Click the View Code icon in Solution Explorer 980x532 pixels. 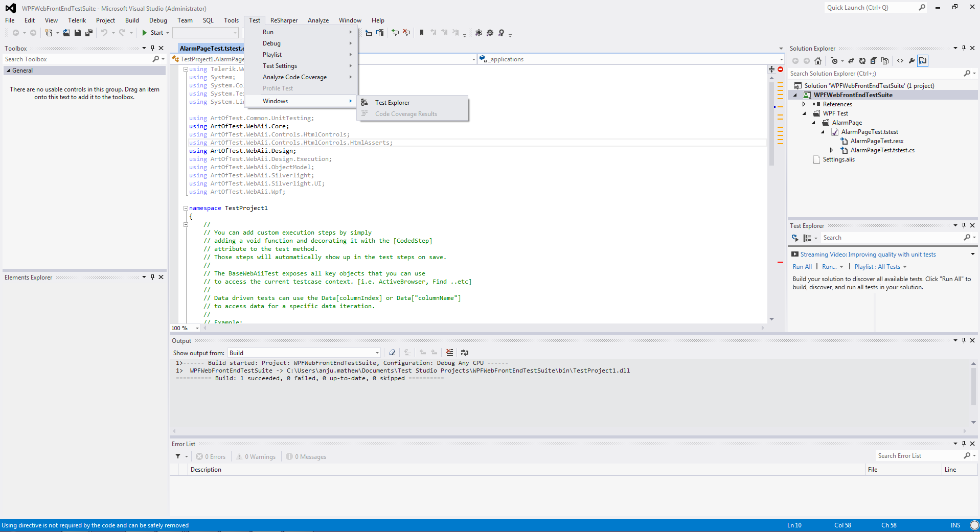point(900,61)
